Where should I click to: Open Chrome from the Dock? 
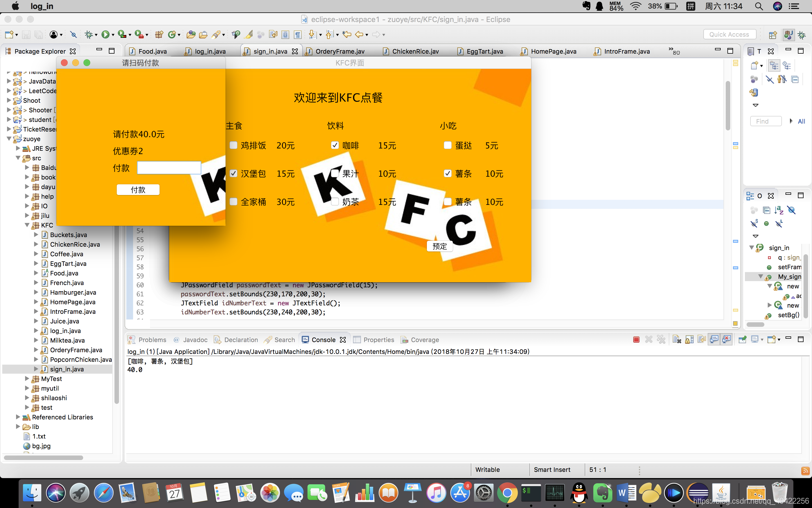507,493
